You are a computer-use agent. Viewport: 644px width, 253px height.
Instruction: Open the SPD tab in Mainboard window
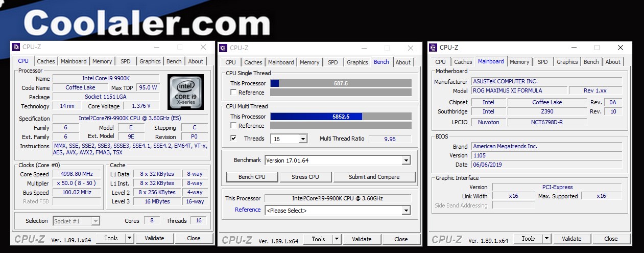(543, 62)
